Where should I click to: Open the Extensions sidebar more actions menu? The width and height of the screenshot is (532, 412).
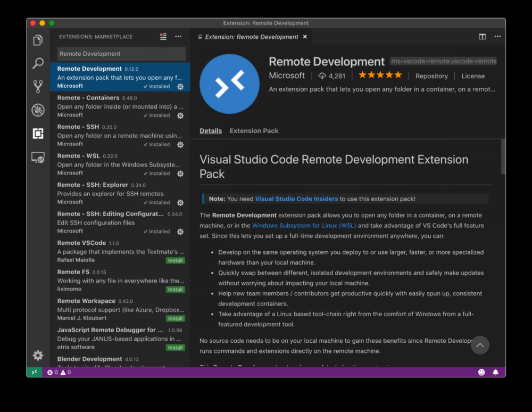click(178, 37)
